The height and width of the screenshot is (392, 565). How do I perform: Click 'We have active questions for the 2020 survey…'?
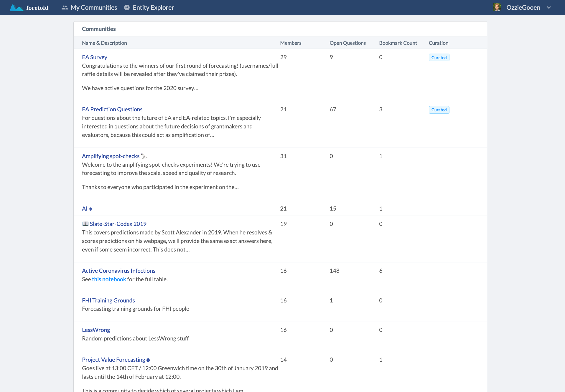140,88
